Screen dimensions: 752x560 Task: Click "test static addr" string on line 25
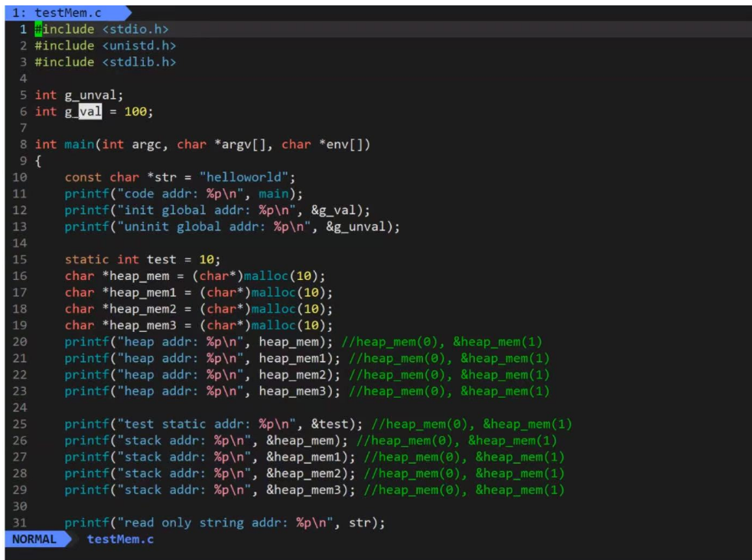(x=207, y=424)
